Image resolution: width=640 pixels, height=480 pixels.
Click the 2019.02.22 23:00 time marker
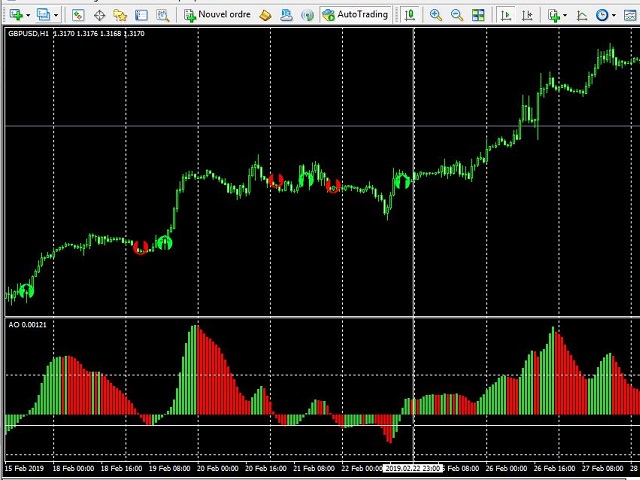[x=413, y=468]
